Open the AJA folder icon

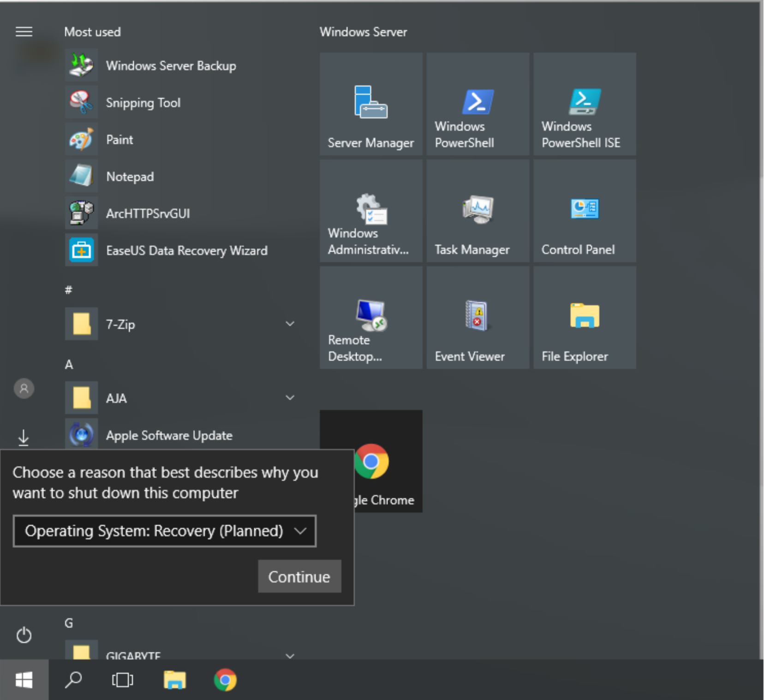[81, 397]
